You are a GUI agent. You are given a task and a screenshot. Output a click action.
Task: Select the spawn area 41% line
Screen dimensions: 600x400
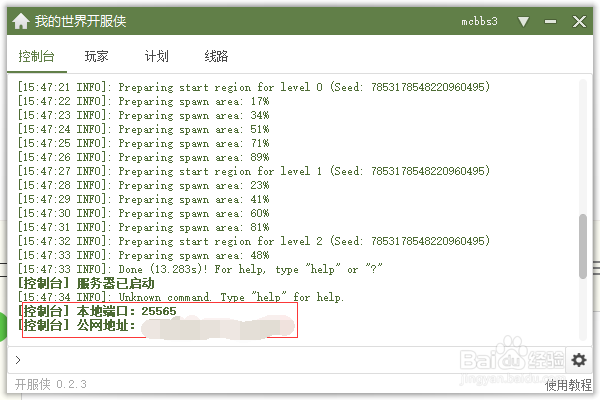[x=143, y=199]
